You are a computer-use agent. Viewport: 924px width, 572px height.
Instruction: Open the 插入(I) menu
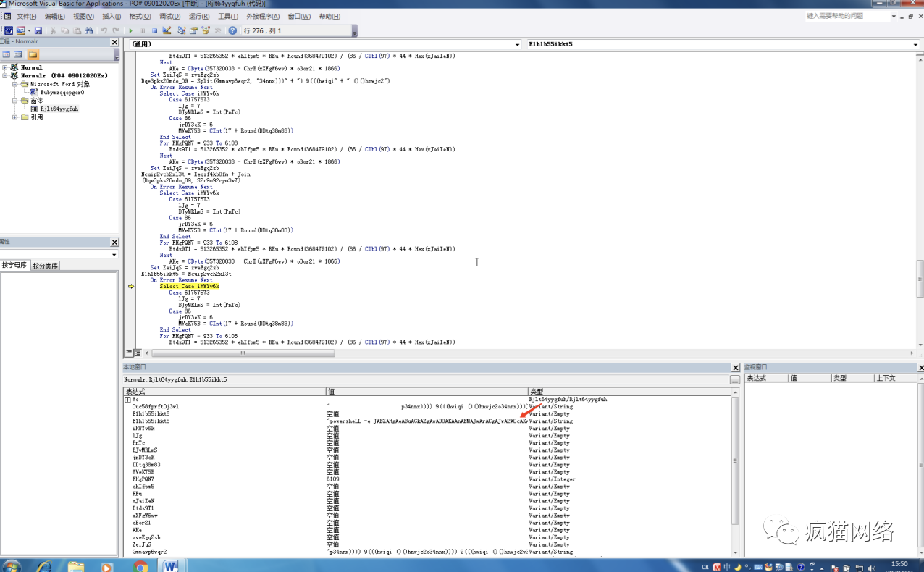[x=112, y=17]
